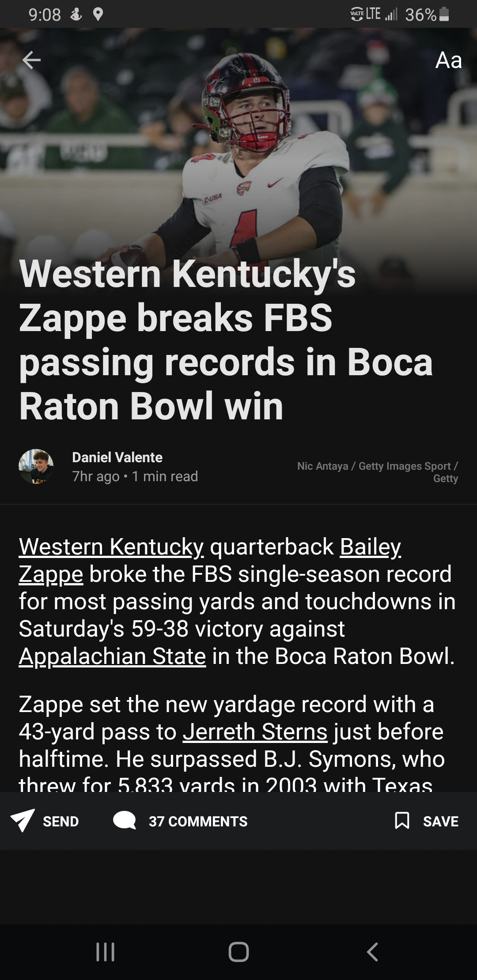This screenshot has height=980, width=477.
Task: Tap the article headline text
Action: coord(226,340)
